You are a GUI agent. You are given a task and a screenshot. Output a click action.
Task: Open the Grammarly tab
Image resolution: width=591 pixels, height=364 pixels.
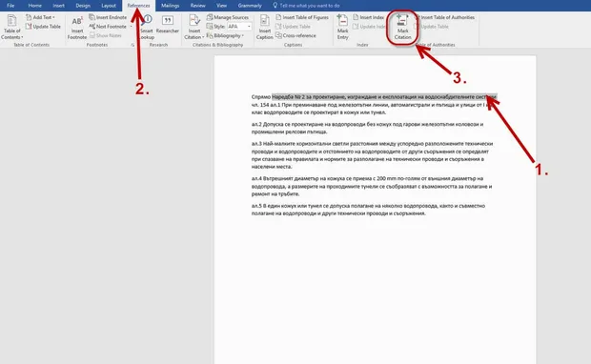pos(250,6)
